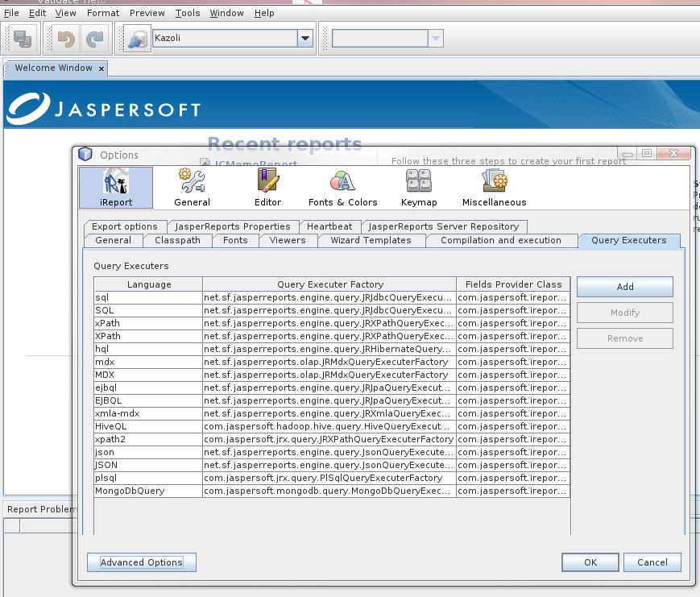
Task: Select the XPath language row
Action: (332, 336)
